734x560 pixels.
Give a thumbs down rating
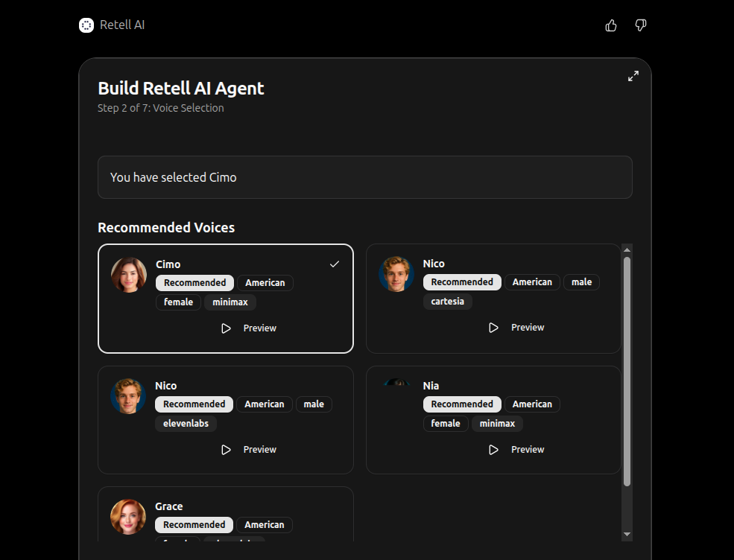[640, 25]
